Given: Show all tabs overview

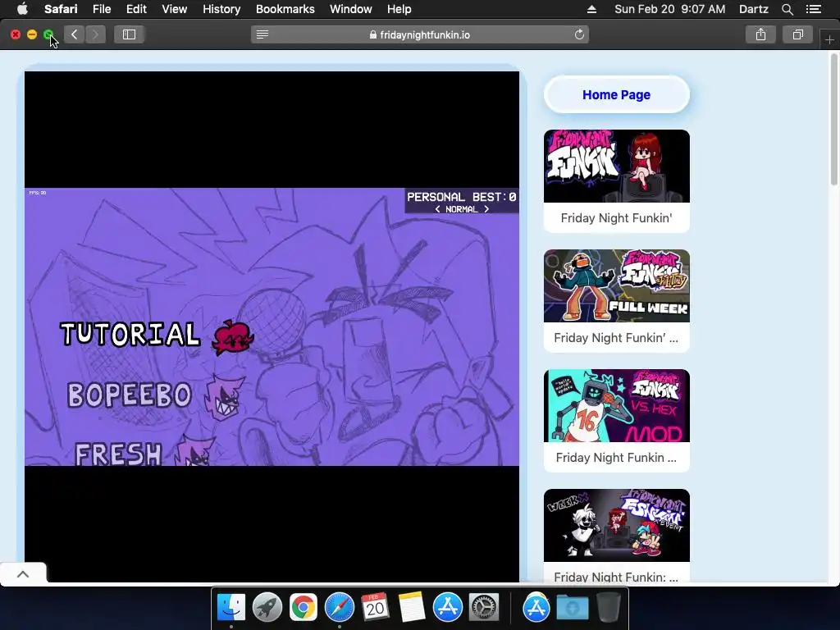Looking at the screenshot, I should tap(797, 34).
